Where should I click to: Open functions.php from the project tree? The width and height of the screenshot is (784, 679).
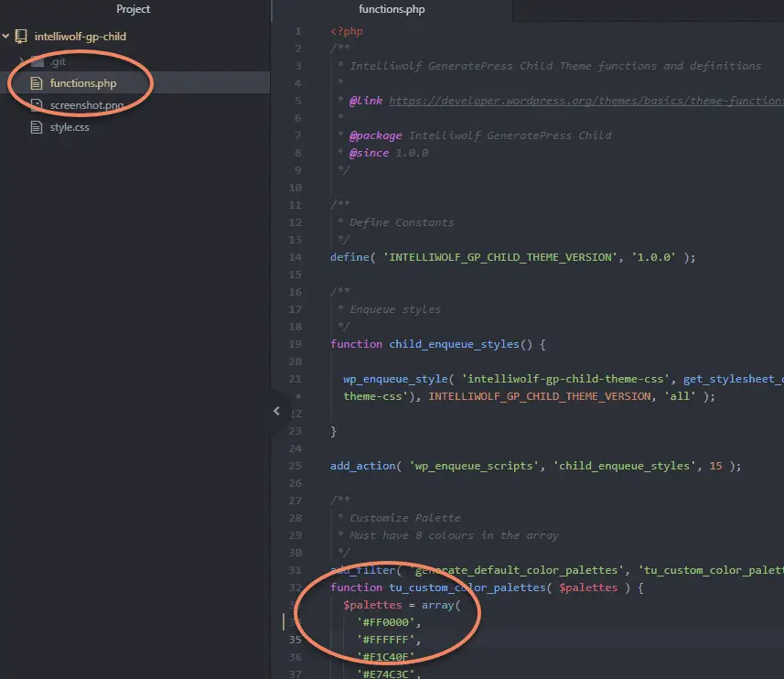pyautogui.click(x=83, y=83)
